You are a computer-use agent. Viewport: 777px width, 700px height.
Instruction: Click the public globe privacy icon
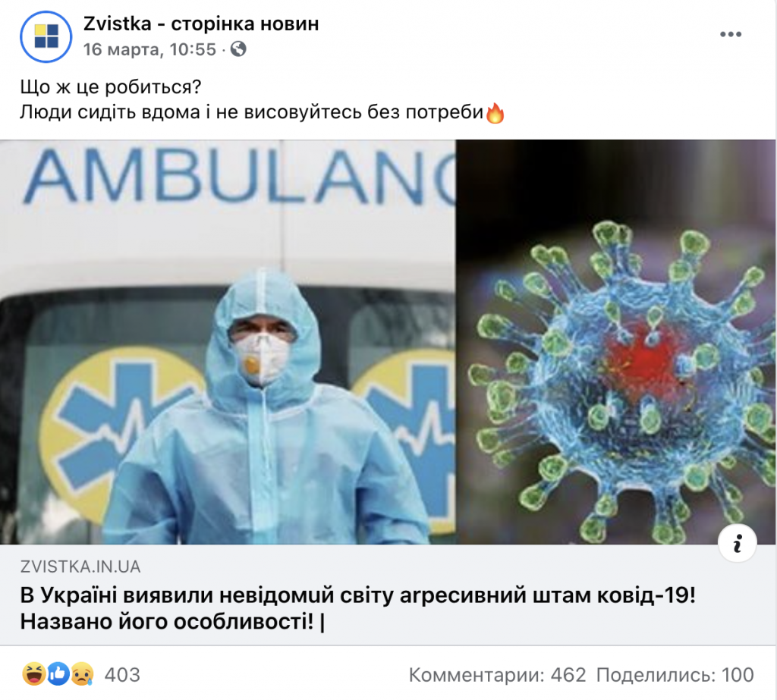(x=238, y=49)
